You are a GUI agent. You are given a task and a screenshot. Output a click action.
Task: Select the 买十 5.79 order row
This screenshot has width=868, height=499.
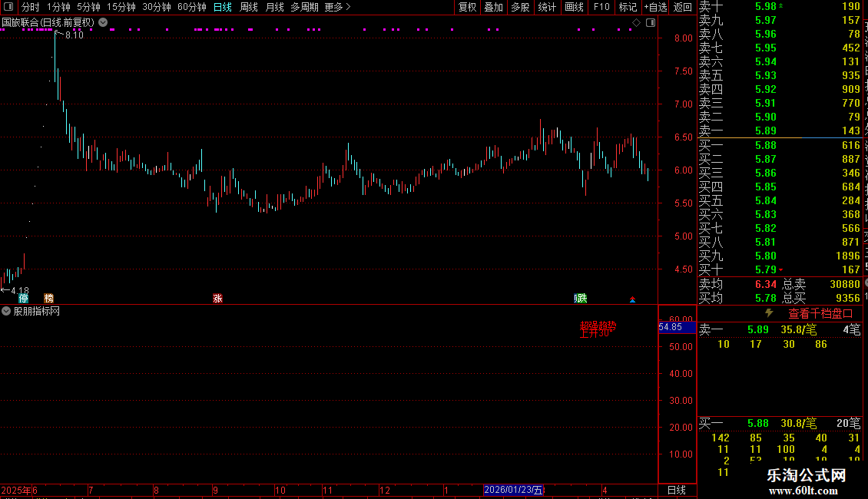pyautogui.click(x=780, y=270)
